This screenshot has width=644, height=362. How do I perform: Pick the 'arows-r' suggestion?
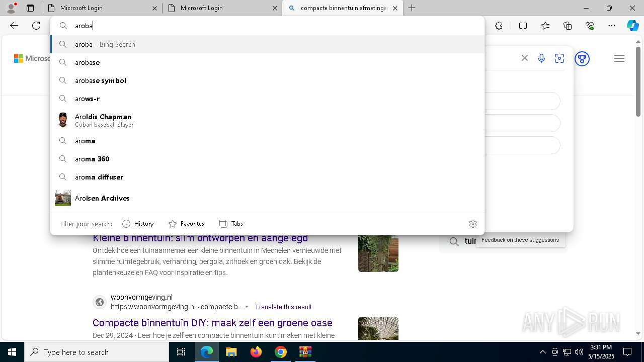coord(267,99)
